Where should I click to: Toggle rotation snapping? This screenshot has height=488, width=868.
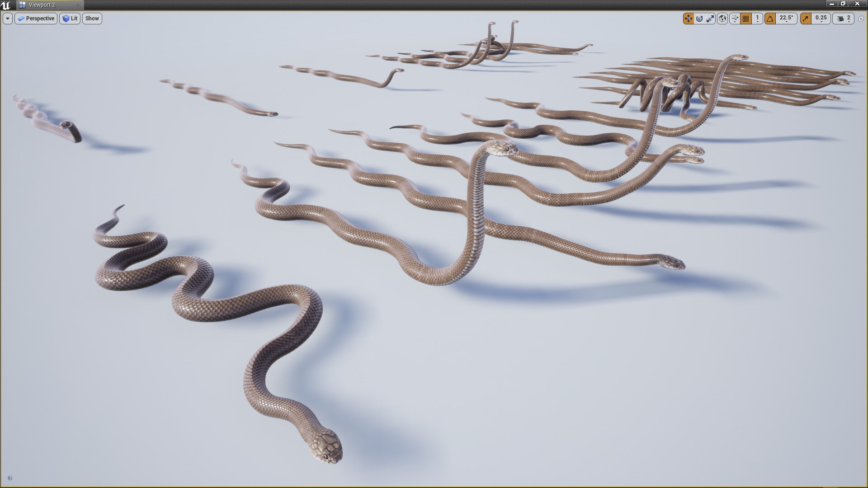coord(769,19)
